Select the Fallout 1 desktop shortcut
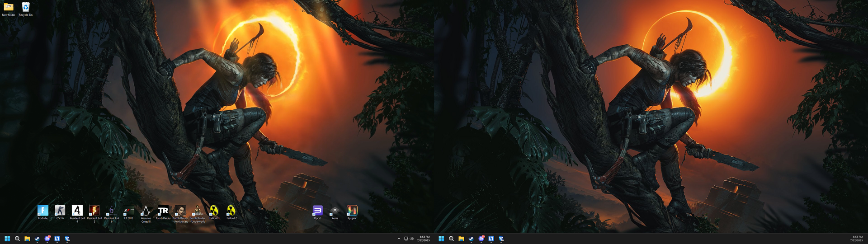This screenshot has height=244, width=868. (214, 212)
